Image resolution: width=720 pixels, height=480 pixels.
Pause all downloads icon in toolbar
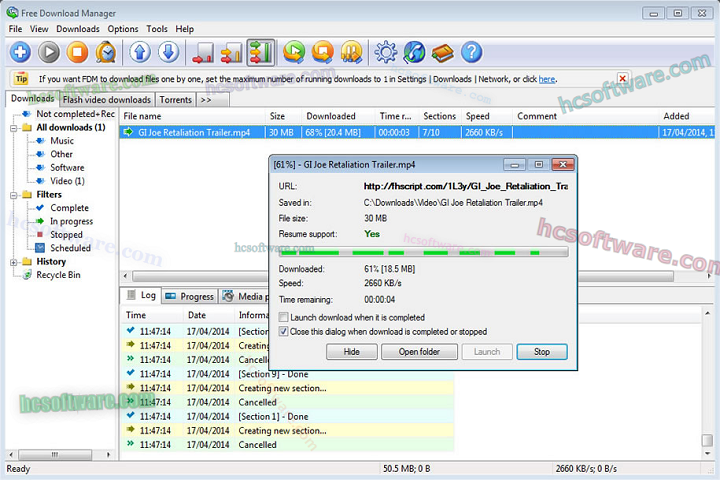click(x=352, y=52)
